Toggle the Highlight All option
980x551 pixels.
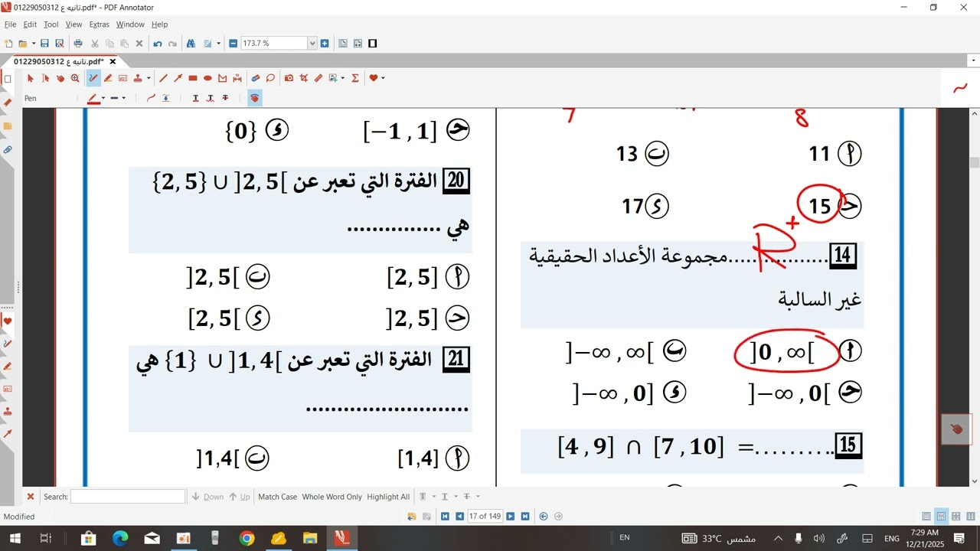tap(388, 497)
